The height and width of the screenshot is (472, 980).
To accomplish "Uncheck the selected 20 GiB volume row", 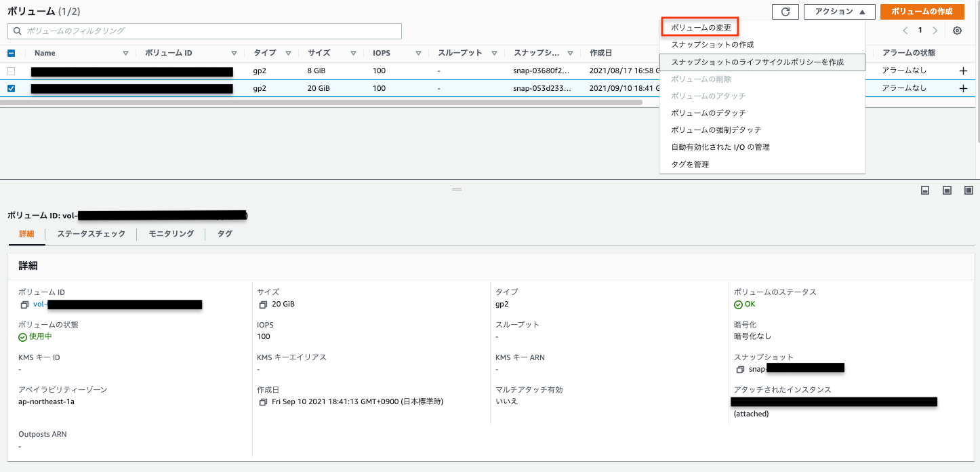I will coord(9,88).
